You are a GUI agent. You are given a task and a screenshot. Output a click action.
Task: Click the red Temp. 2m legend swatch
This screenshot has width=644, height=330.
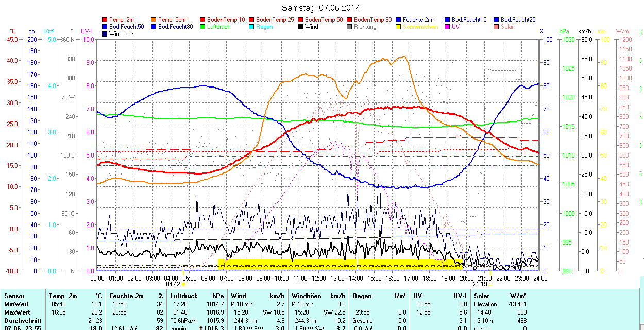105,20
